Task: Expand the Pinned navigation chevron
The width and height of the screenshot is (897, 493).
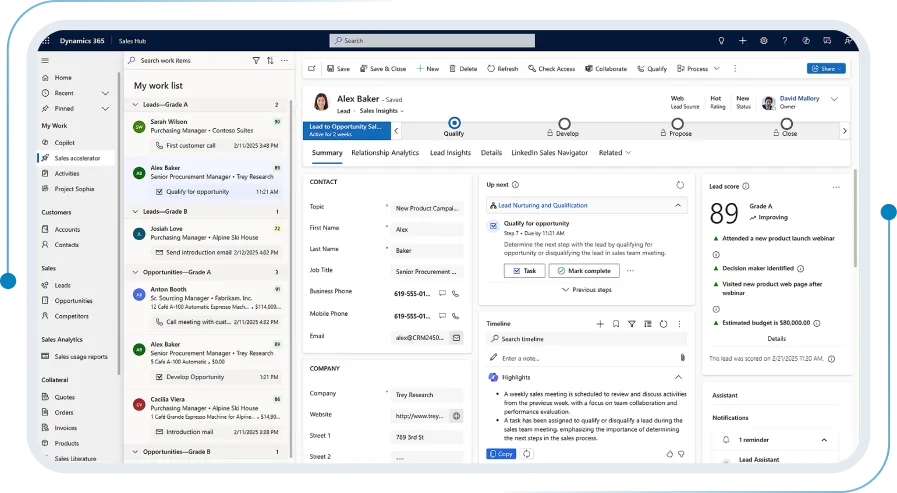Action: [x=105, y=108]
